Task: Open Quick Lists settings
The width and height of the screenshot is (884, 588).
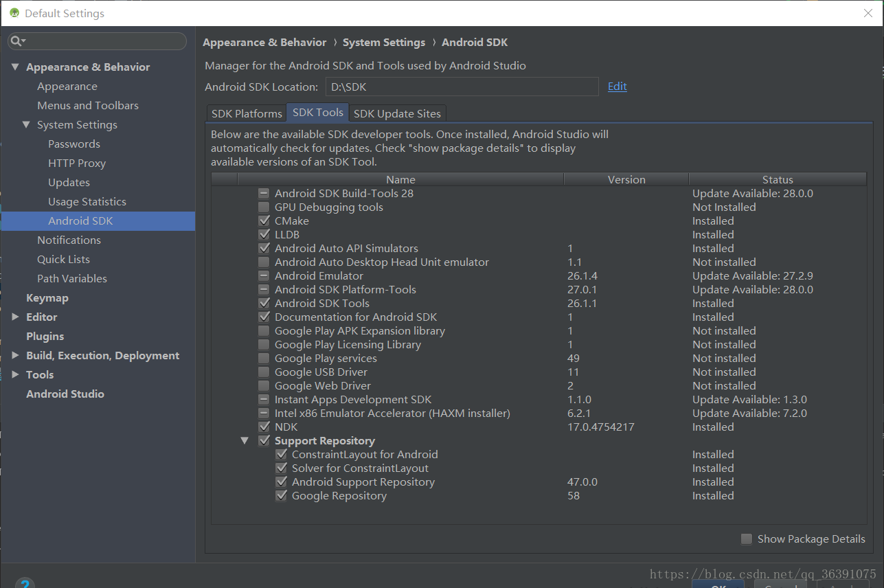Action: (63, 259)
